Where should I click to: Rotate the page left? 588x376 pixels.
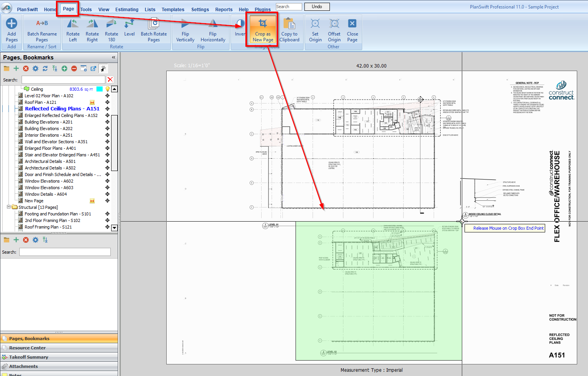[73, 30]
